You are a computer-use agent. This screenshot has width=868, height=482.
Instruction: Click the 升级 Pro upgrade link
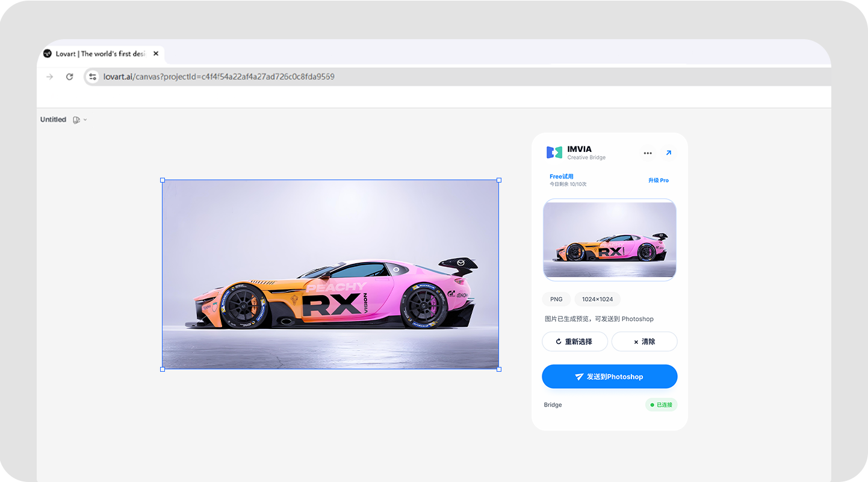point(659,180)
